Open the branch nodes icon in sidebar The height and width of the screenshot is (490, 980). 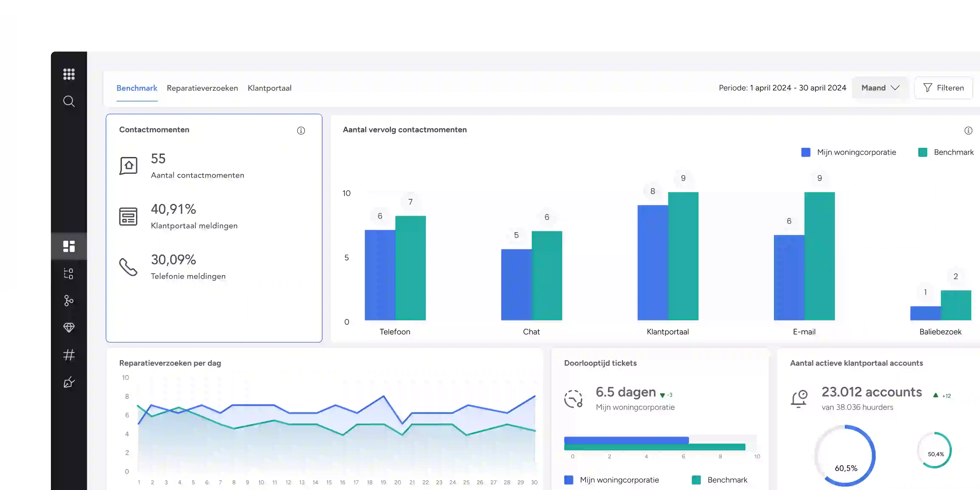click(x=69, y=301)
